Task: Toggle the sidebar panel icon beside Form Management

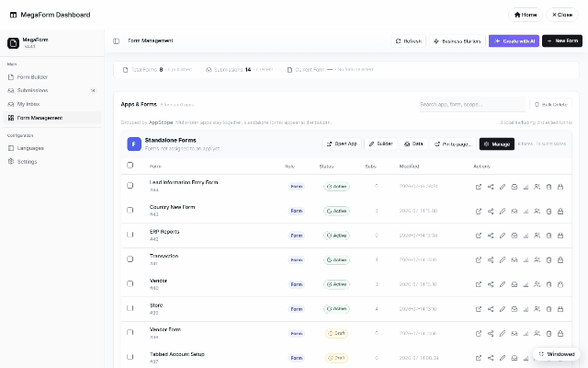Action: point(117,40)
